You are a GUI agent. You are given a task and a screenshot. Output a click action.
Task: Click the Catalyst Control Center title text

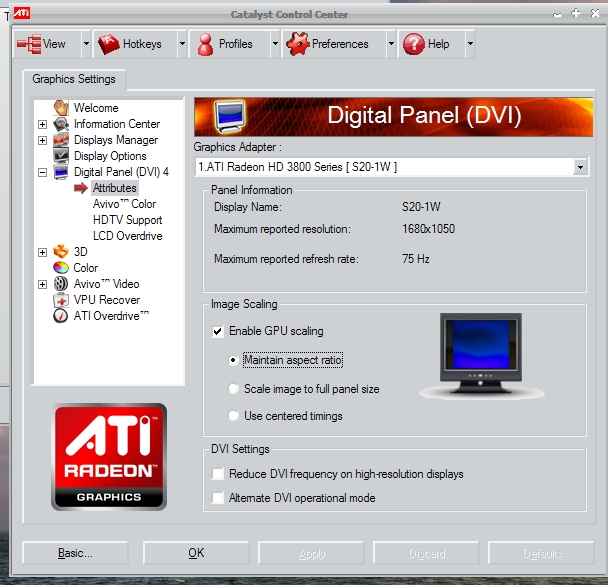[289, 14]
